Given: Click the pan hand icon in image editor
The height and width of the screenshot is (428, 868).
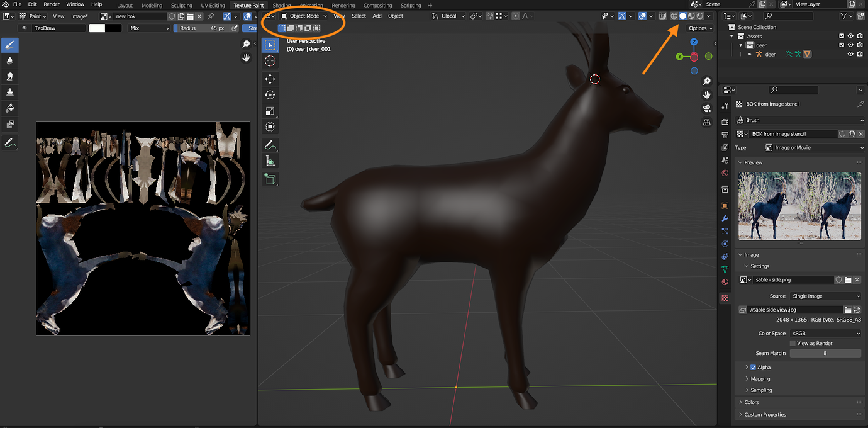Looking at the screenshot, I should tap(247, 58).
